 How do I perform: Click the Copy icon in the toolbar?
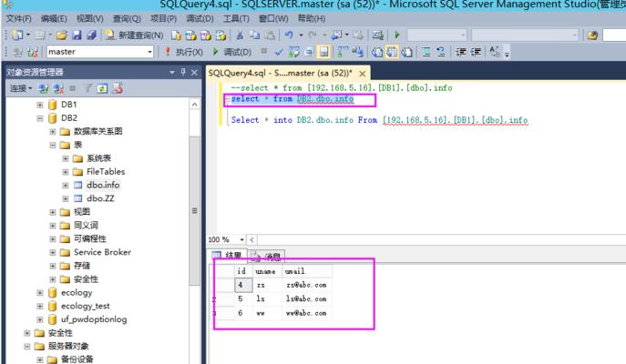click(x=255, y=35)
